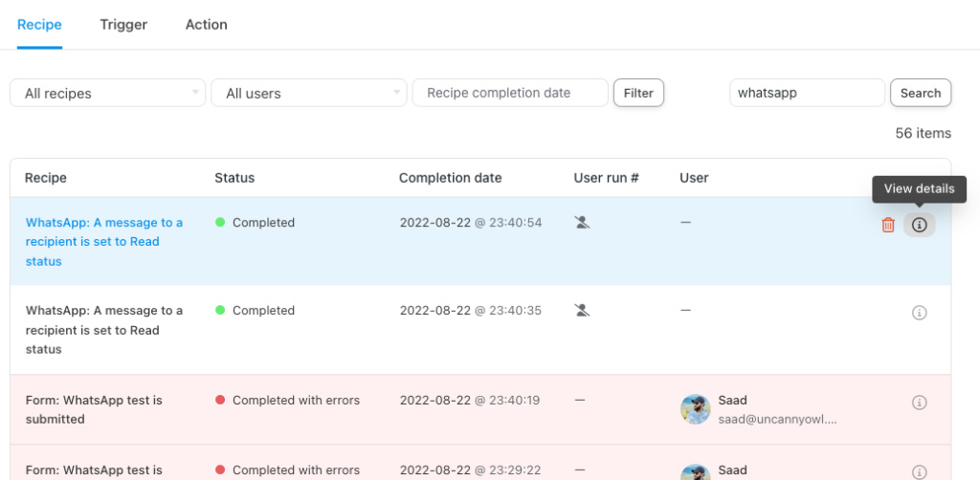The height and width of the screenshot is (480, 980).
Task: Click info icon for 23:40:19 errored row
Action: pos(919,403)
